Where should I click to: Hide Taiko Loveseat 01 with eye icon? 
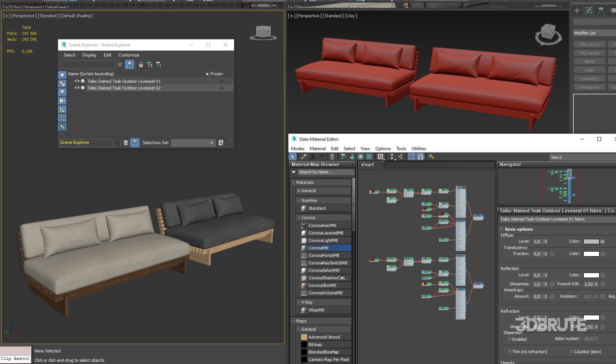tap(76, 81)
